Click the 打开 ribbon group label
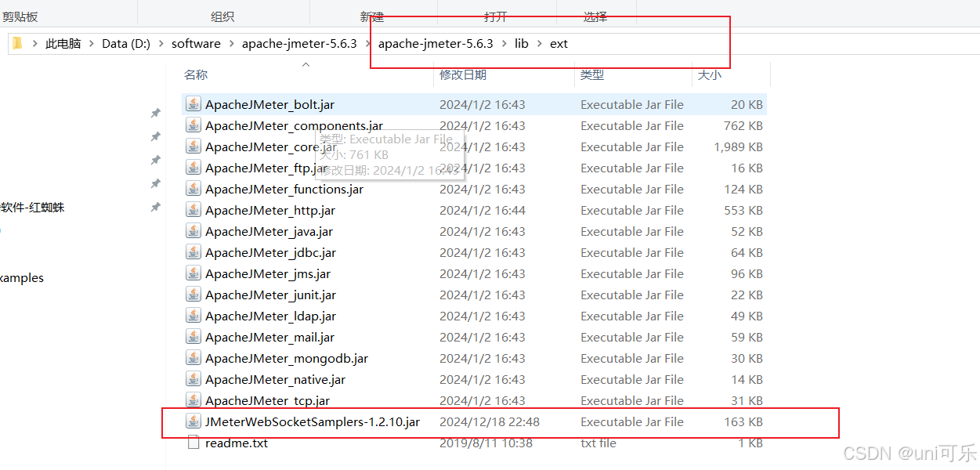The height and width of the screenshot is (470, 980). [495, 16]
